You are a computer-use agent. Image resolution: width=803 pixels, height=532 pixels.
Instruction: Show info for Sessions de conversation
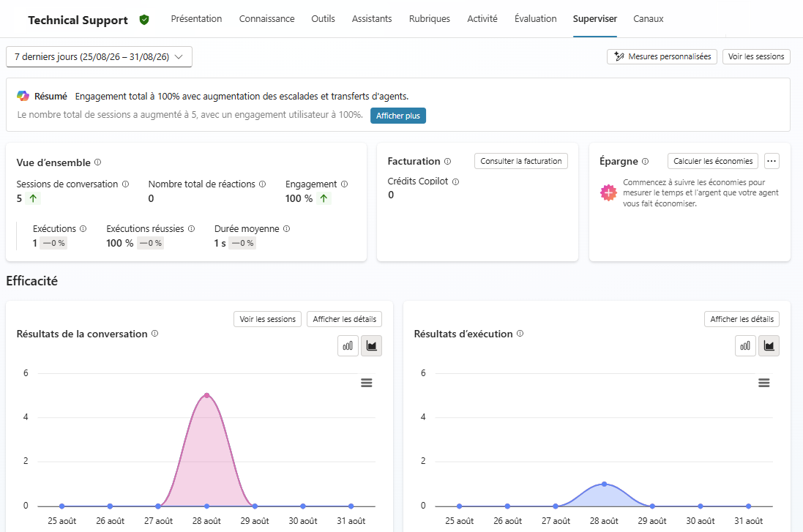point(125,184)
